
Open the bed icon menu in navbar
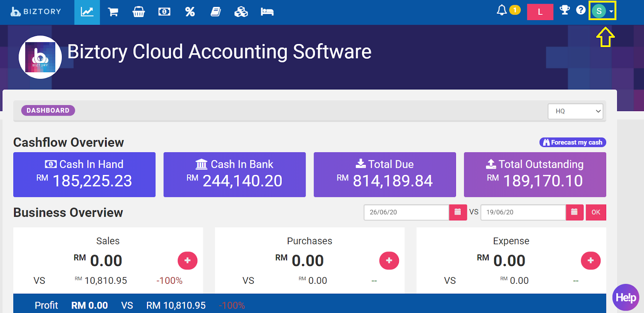[x=267, y=12]
